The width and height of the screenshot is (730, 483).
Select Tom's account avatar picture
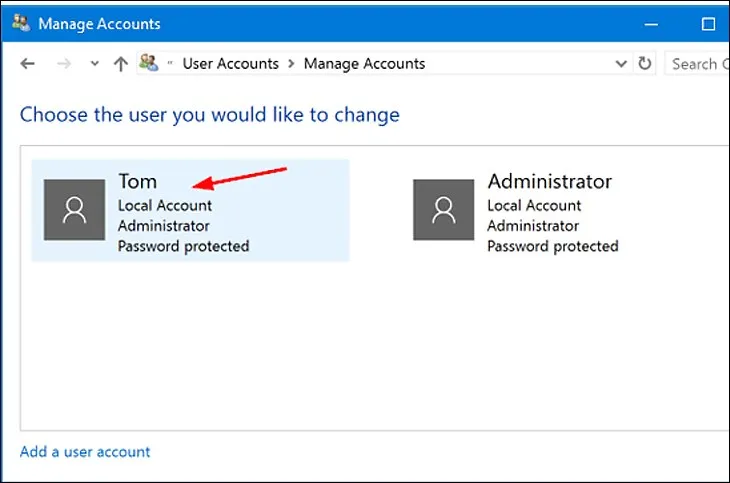pos(75,210)
